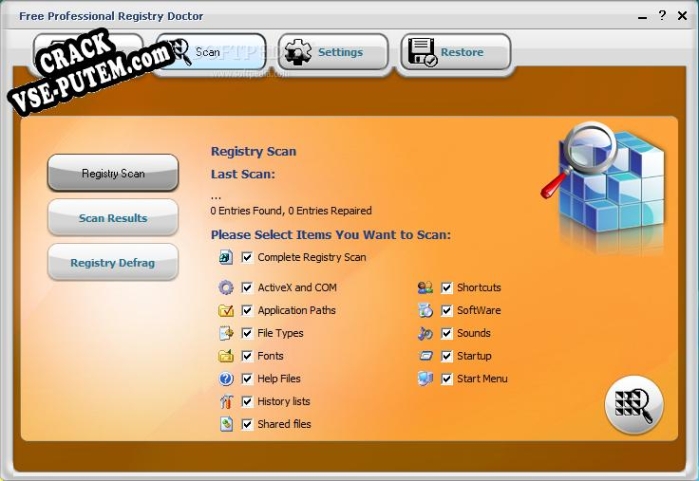
Task: Click the Fonts folder icon
Action: point(226,356)
